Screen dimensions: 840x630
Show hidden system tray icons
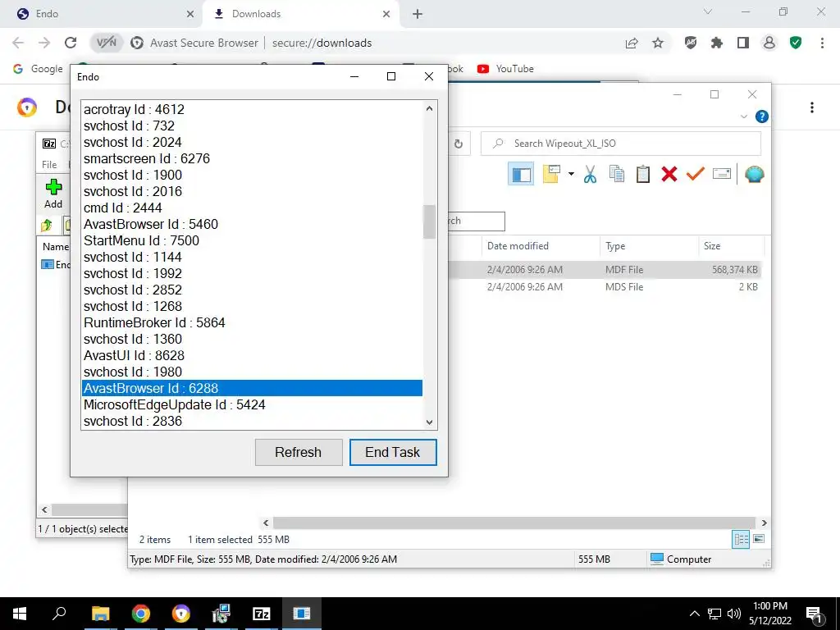click(x=694, y=614)
